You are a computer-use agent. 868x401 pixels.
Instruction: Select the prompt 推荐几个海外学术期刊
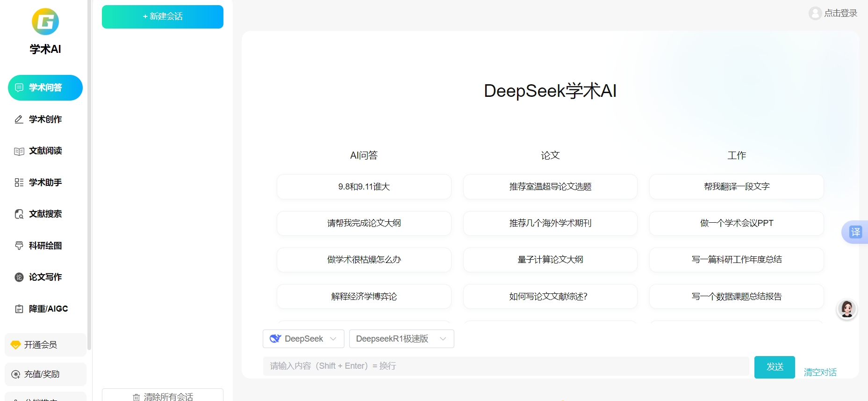click(550, 223)
